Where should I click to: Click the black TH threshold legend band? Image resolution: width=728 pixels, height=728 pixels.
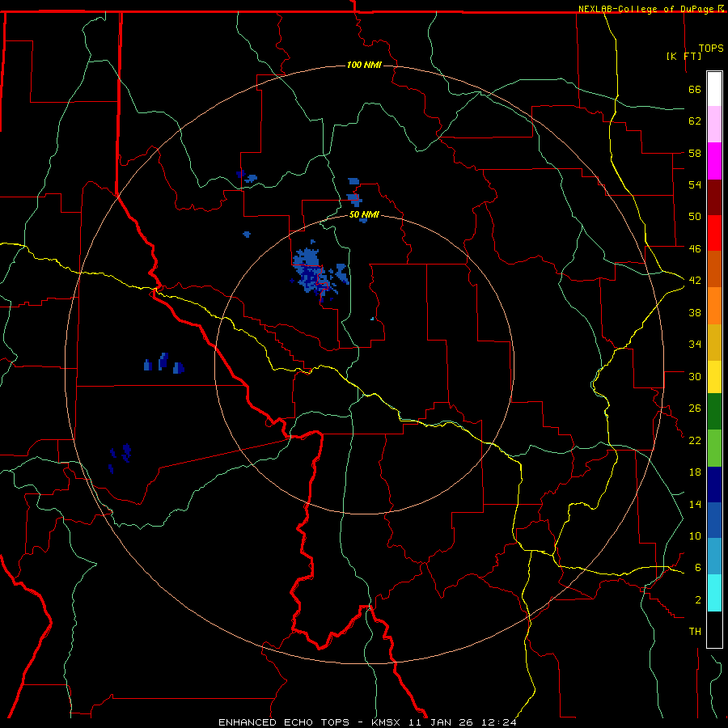[x=714, y=629]
